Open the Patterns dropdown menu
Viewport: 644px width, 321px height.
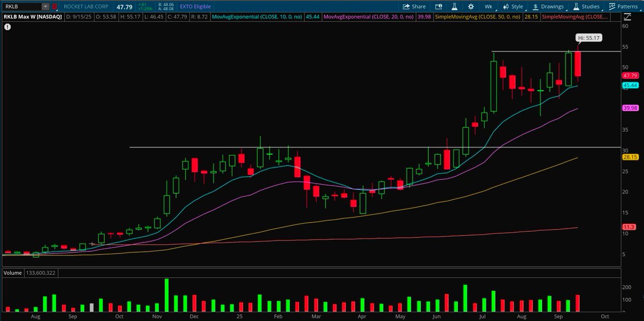pos(623,6)
